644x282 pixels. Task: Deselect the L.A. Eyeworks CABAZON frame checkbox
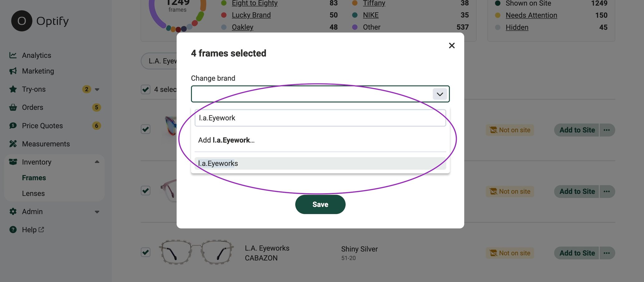tap(145, 252)
